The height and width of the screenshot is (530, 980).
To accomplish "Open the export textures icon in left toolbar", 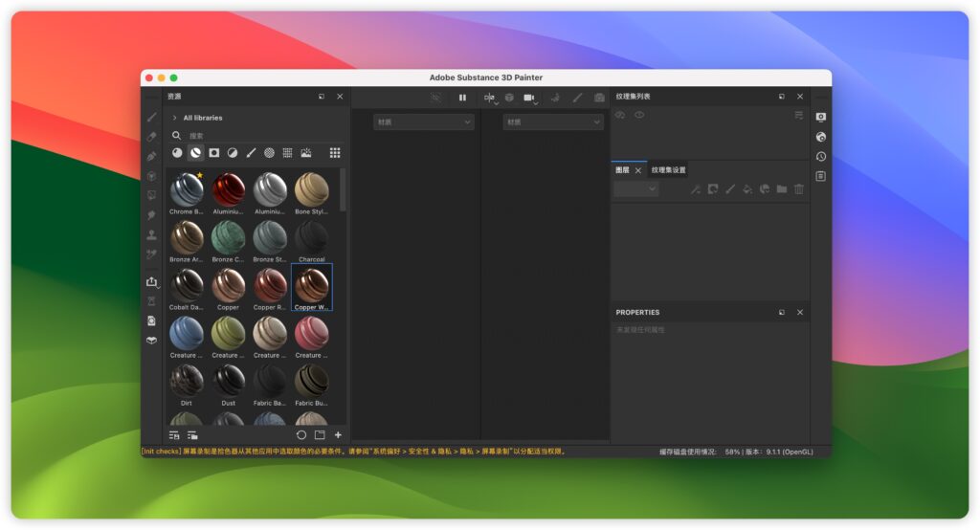I will click(x=151, y=282).
